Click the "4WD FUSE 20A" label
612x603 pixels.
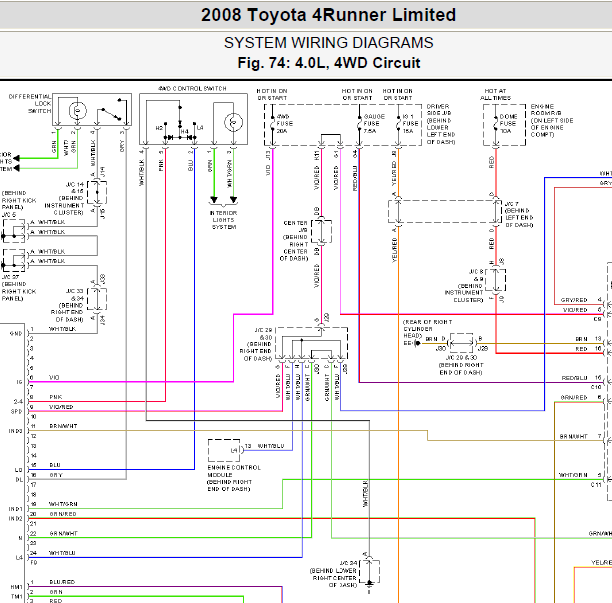(x=285, y=124)
